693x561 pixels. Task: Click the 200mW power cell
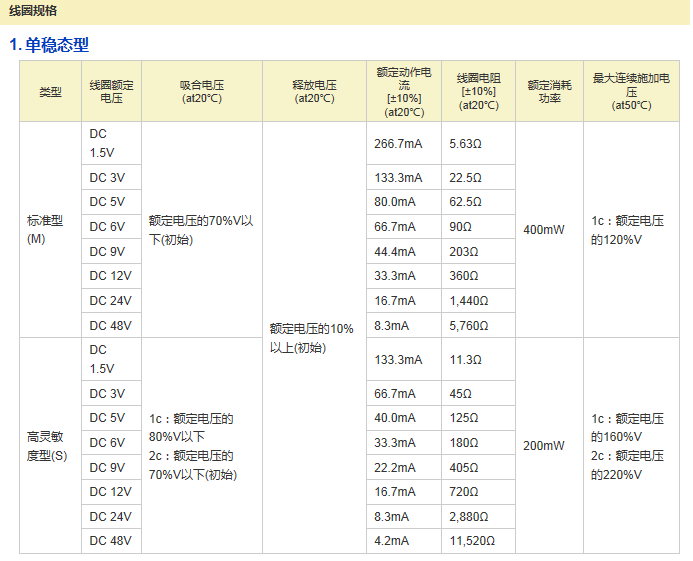click(x=544, y=446)
